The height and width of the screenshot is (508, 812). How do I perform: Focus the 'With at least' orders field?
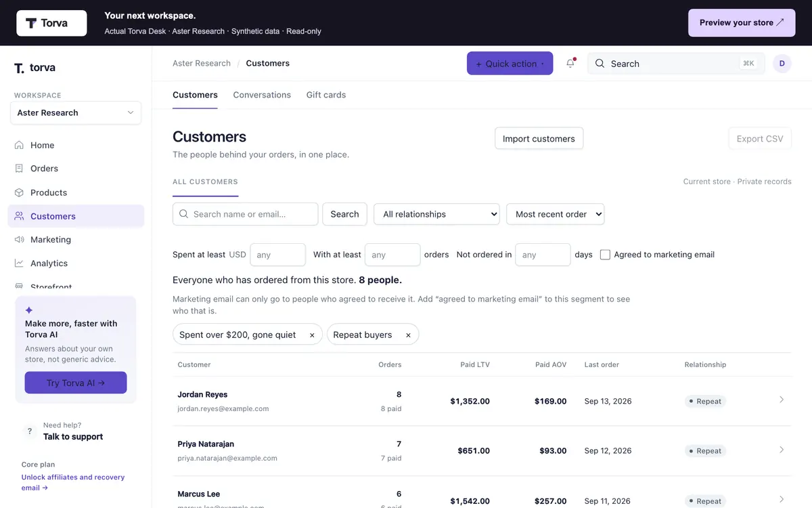coord(392,255)
